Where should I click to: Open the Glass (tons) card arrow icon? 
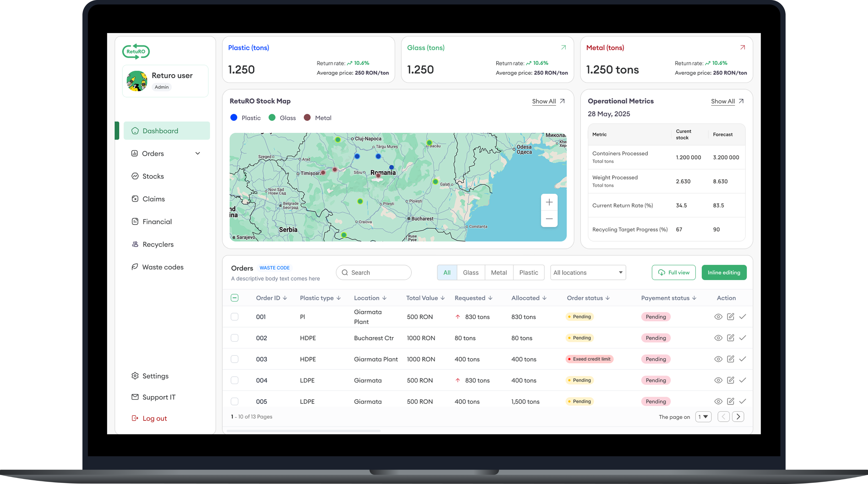point(563,47)
